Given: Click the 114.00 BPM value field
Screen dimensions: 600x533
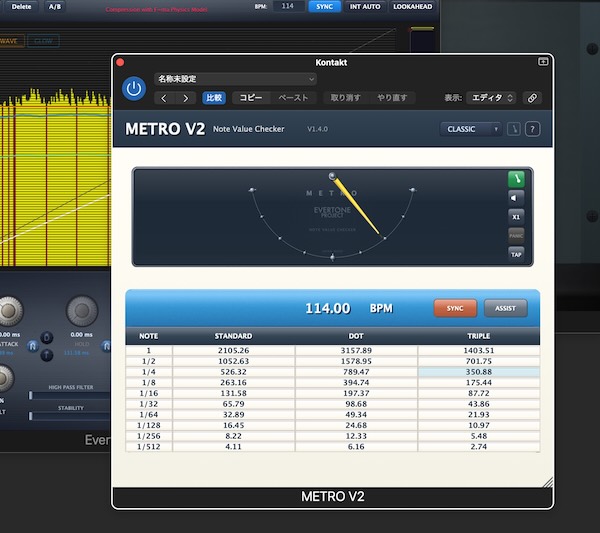Looking at the screenshot, I should 328,308.
